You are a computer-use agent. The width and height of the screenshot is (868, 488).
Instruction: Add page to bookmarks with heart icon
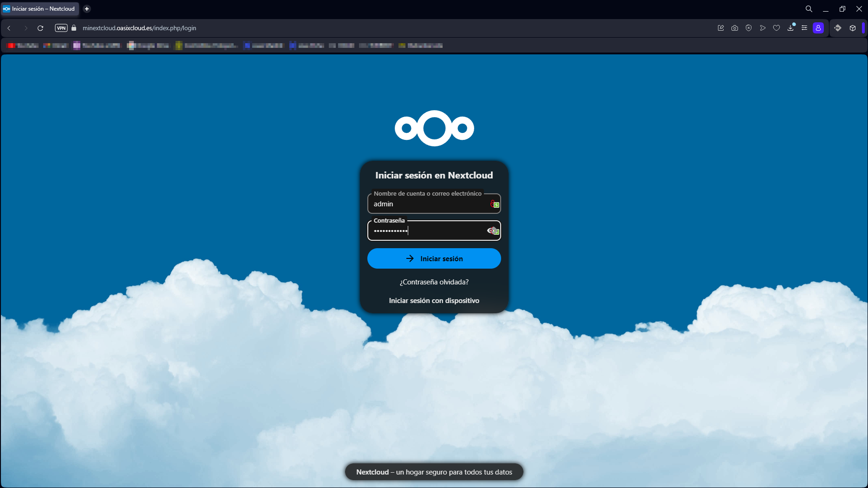point(777,28)
